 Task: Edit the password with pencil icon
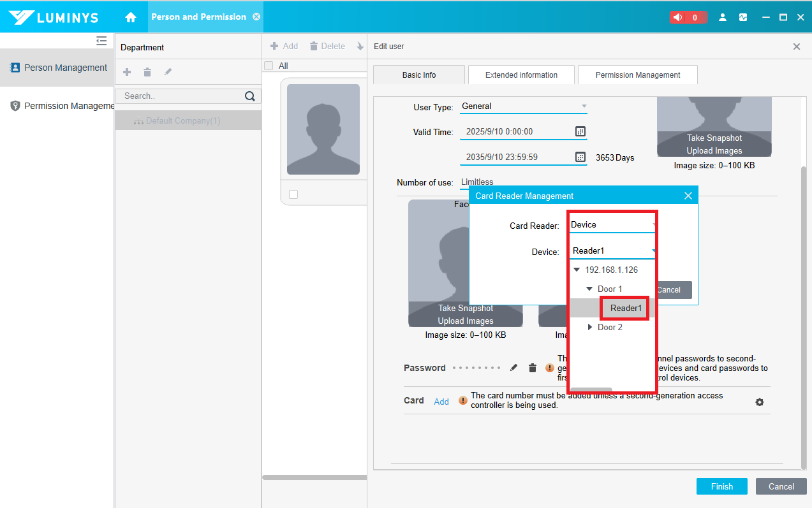coord(514,368)
